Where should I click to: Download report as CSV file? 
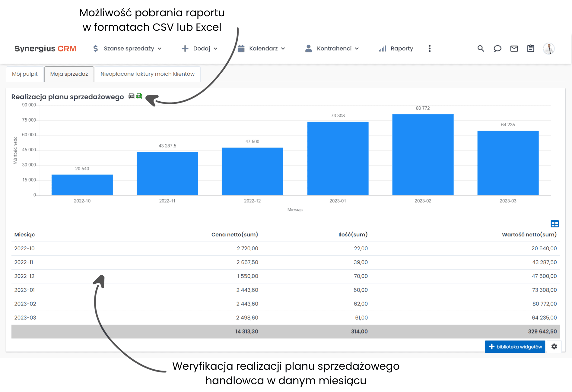(131, 96)
